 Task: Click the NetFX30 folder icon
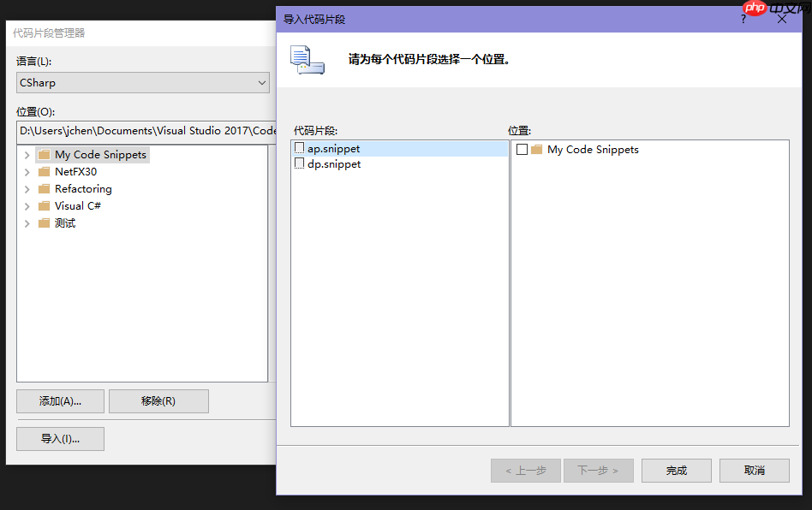[44, 171]
